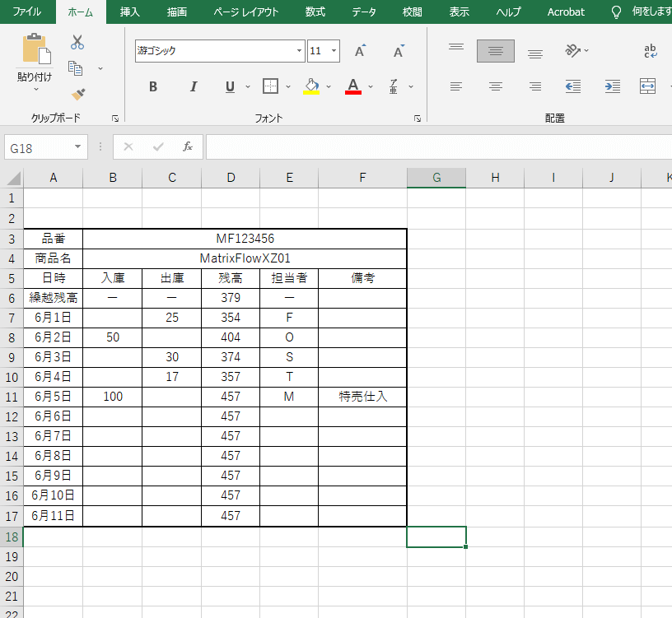Click the Decrease Indent icon
The width and height of the screenshot is (672, 618).
(x=573, y=86)
